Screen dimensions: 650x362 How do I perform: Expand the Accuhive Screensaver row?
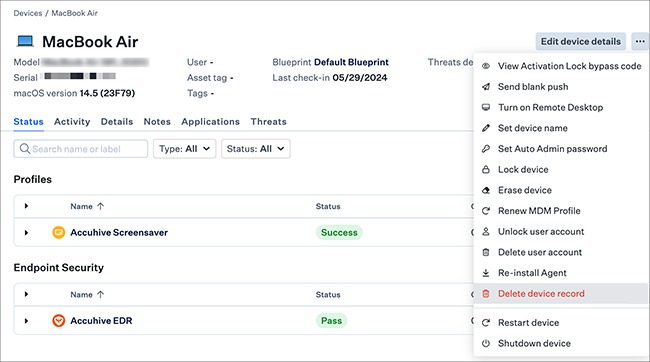[x=26, y=233]
